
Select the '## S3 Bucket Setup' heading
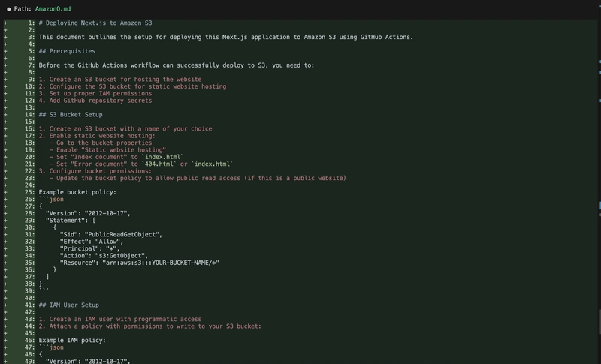tap(71, 115)
